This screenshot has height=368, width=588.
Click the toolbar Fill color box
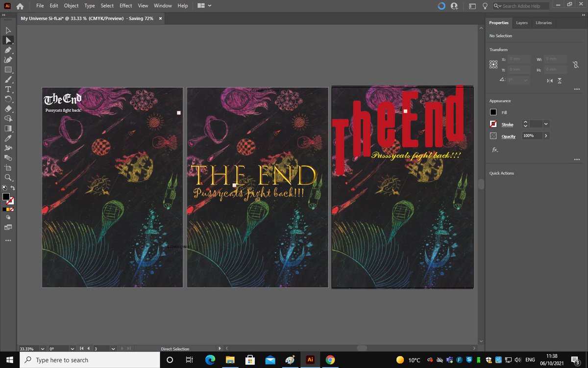tap(6, 197)
